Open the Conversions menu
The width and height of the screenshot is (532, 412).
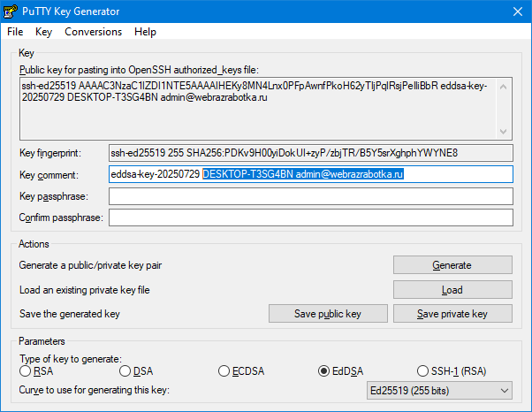93,32
